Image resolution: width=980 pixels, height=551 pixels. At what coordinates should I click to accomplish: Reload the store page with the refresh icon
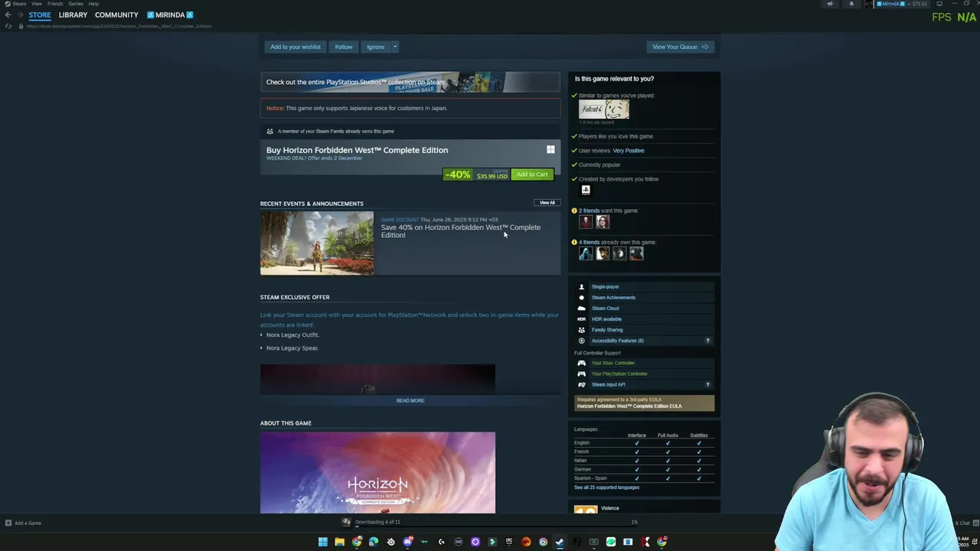point(8,26)
